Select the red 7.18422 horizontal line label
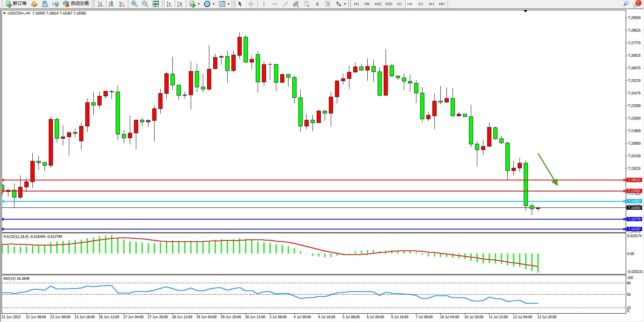 [x=634, y=180]
